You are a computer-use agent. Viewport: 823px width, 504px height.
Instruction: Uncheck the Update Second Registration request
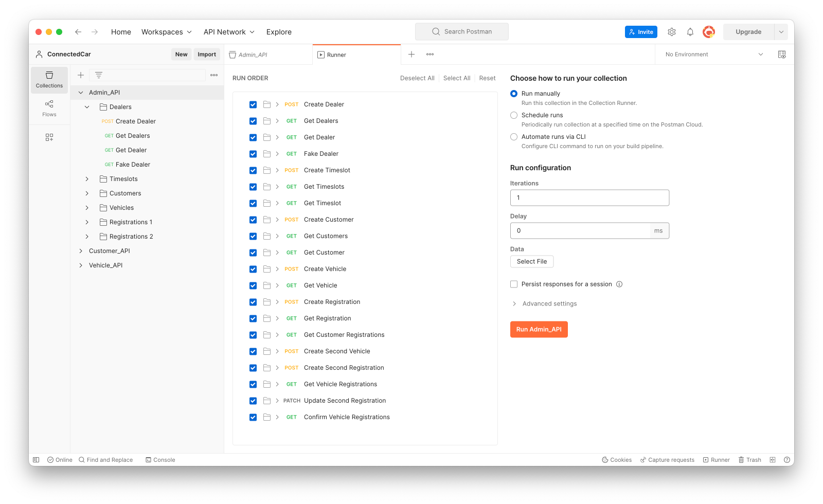pos(253,401)
